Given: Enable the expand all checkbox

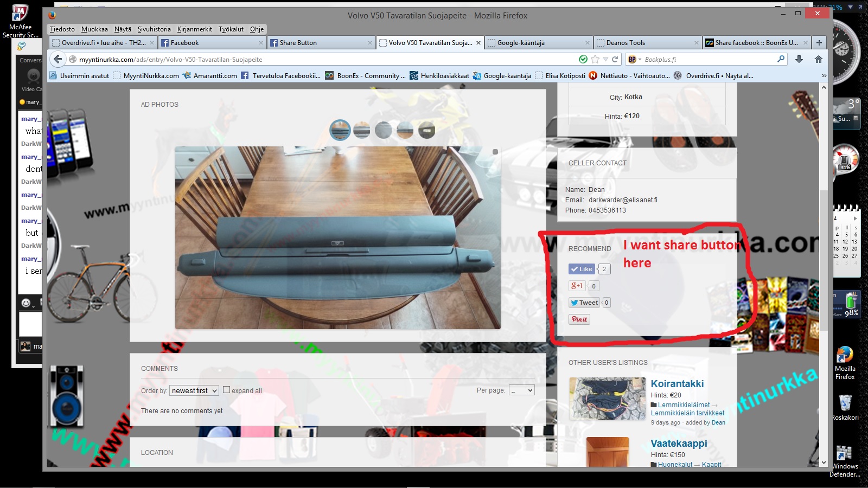Looking at the screenshot, I should pos(227,390).
